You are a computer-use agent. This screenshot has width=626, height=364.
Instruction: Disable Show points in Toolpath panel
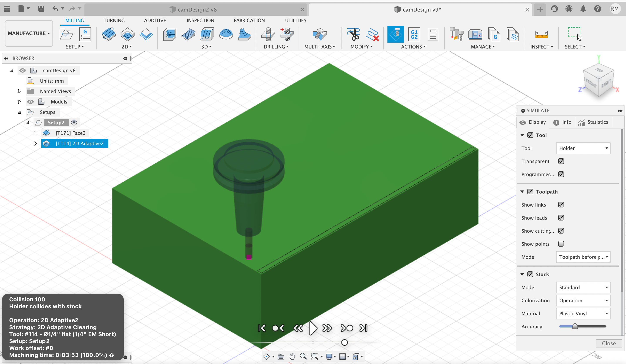(561, 244)
